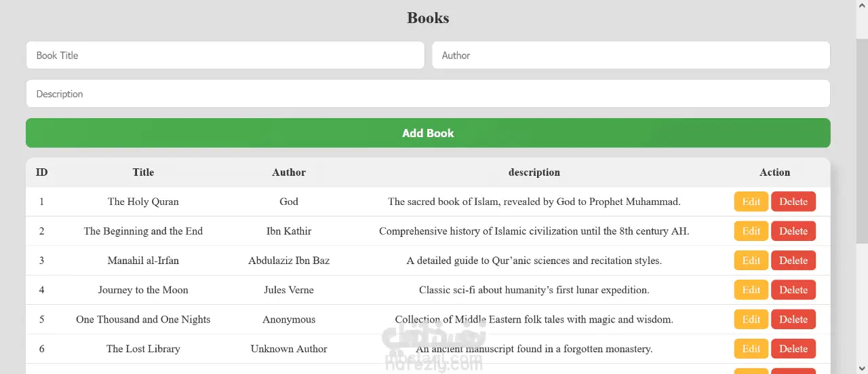Edit One Thousand and One Nights

tap(751, 319)
